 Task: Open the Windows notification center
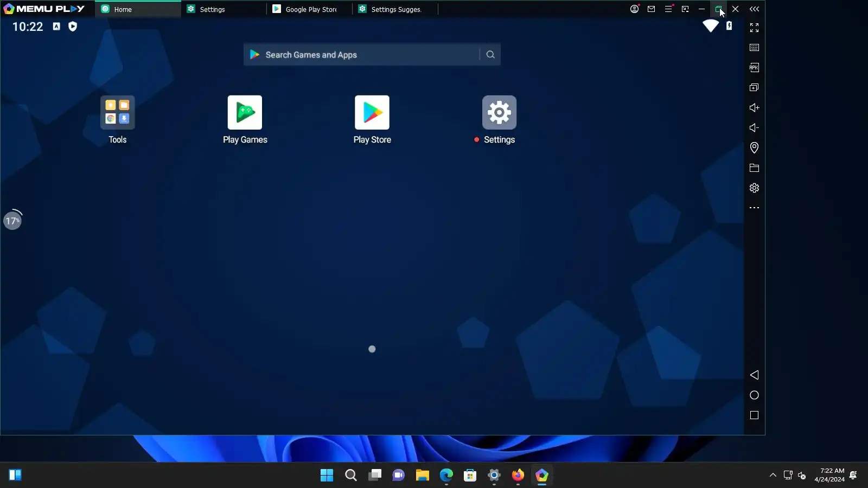point(853,476)
